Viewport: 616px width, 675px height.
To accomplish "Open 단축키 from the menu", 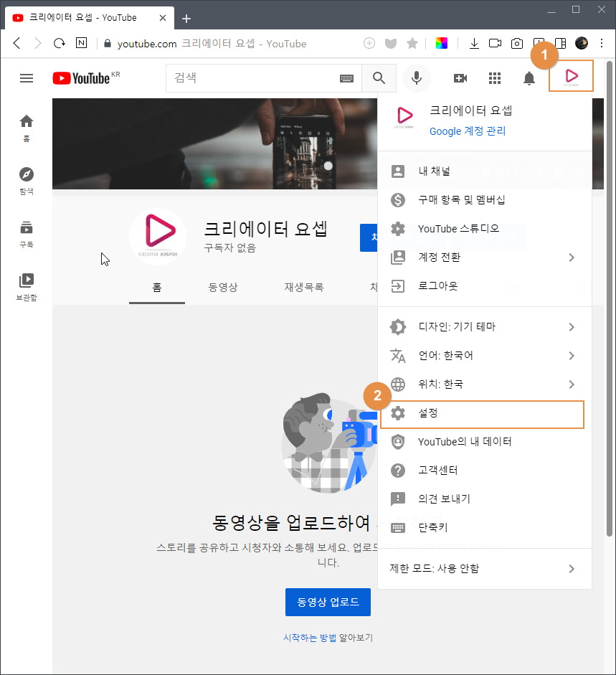I will [485, 527].
